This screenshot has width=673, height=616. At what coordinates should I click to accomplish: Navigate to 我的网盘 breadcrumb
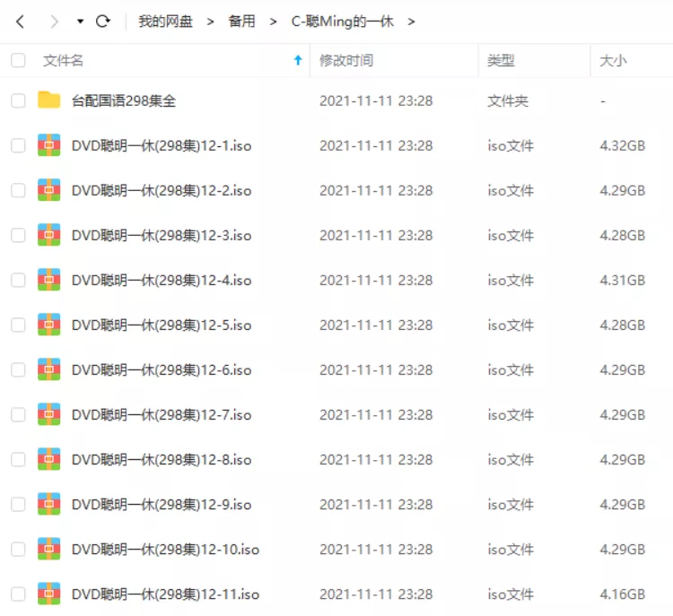165,21
